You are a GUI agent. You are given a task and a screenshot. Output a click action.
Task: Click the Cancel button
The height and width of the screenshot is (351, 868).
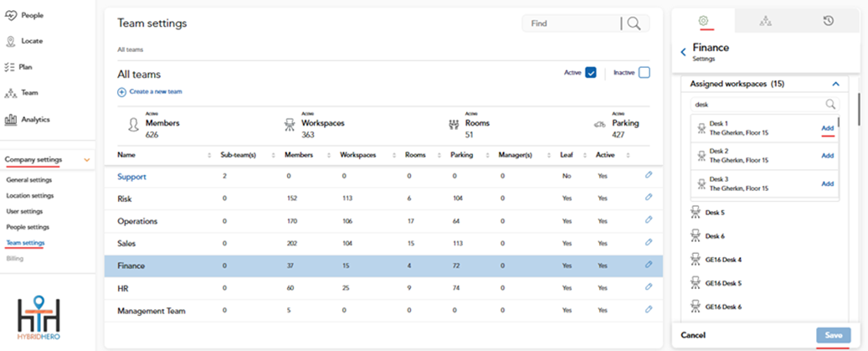(x=693, y=335)
